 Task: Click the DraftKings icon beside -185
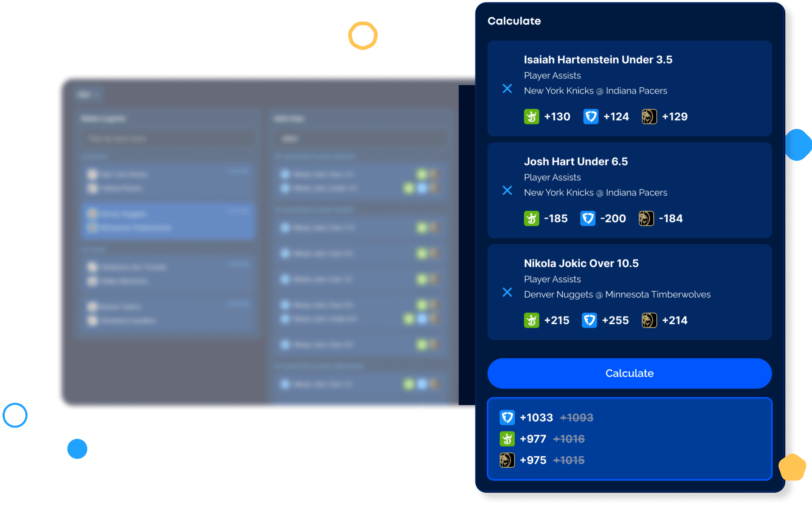(531, 218)
